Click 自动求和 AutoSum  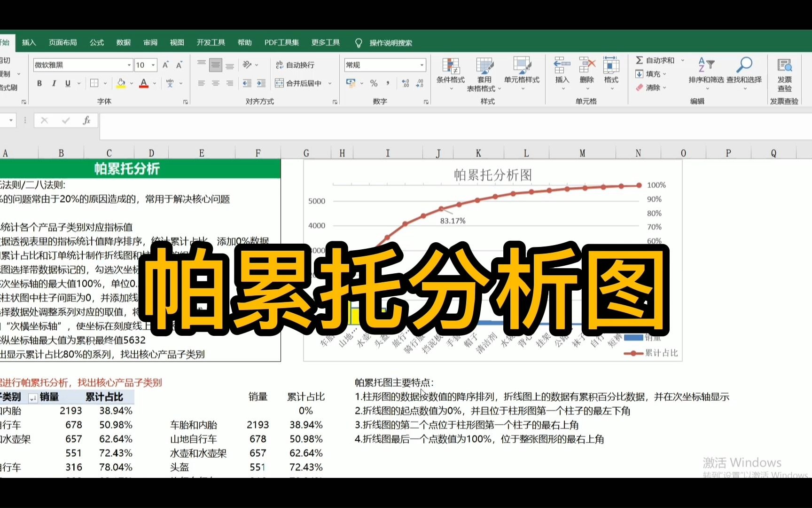[x=655, y=60]
